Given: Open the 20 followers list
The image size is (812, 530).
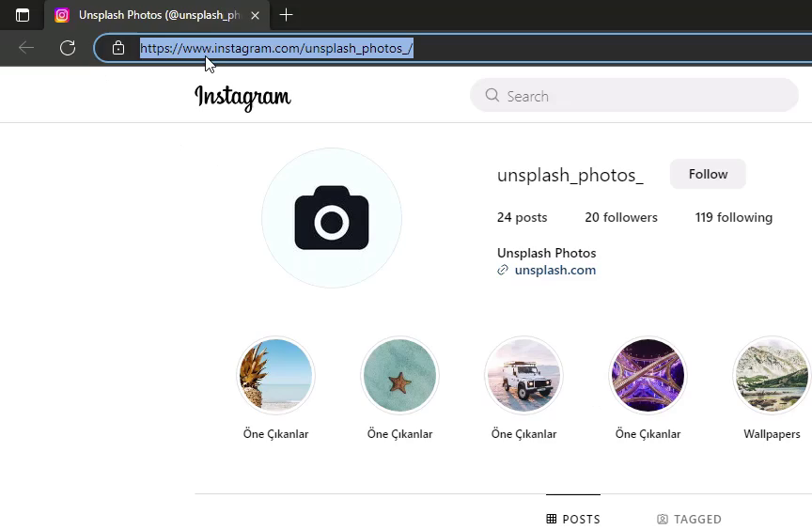Looking at the screenshot, I should point(621,217).
